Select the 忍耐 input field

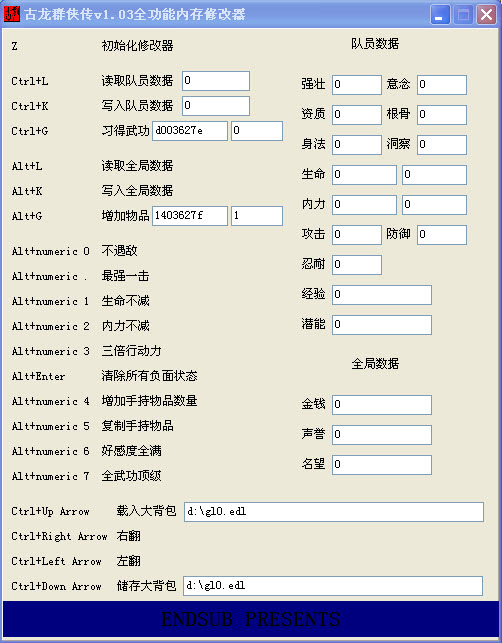click(x=357, y=264)
